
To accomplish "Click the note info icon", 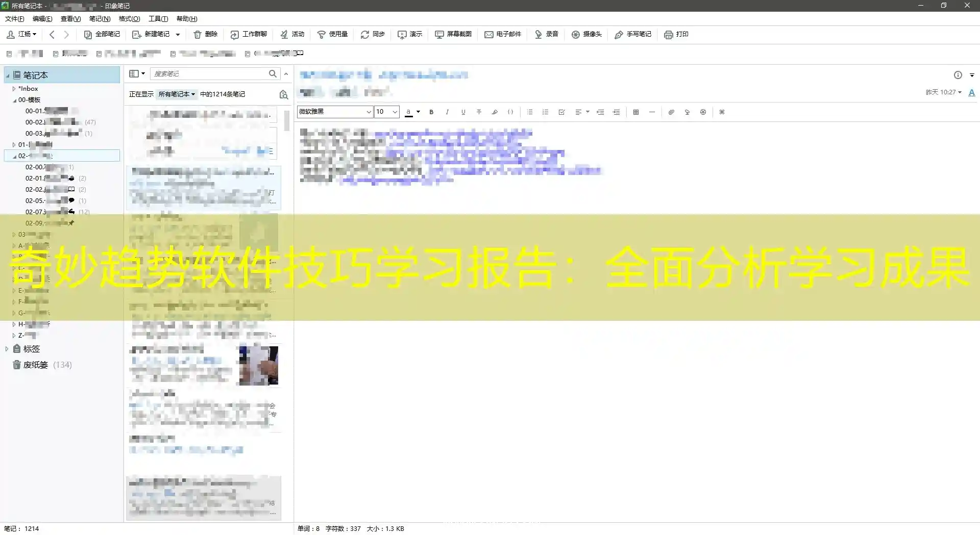I will pyautogui.click(x=958, y=75).
